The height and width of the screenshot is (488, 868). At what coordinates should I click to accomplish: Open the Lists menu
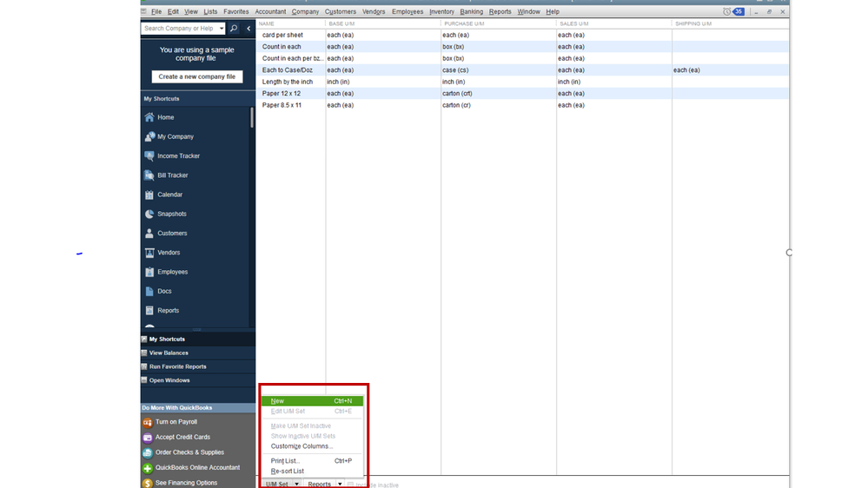[x=210, y=11]
